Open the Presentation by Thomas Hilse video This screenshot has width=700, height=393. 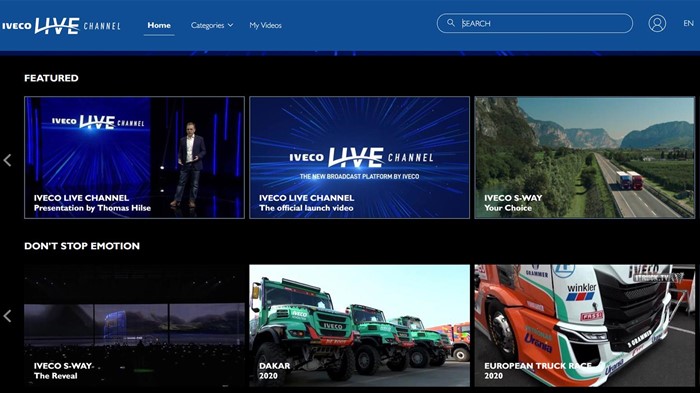(x=134, y=158)
